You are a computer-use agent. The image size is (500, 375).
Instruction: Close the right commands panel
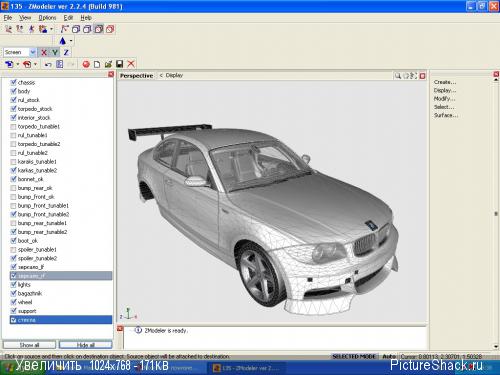[x=496, y=74]
